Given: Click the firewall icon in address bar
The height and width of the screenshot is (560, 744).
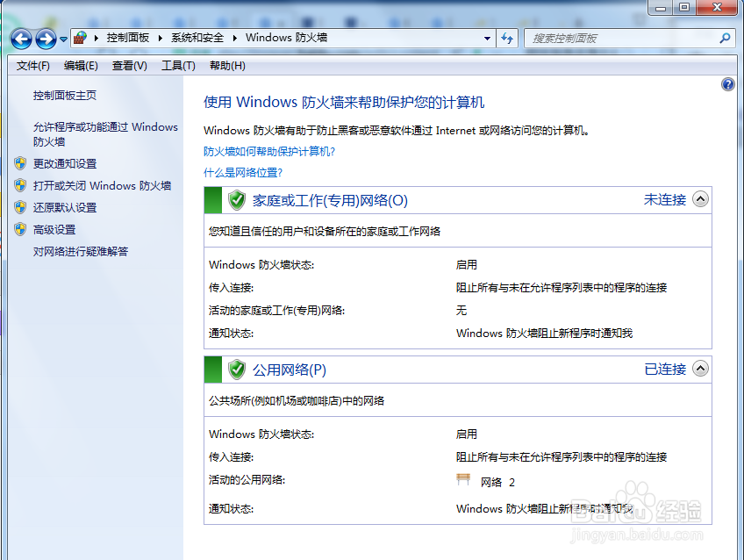Looking at the screenshot, I should pos(80,38).
